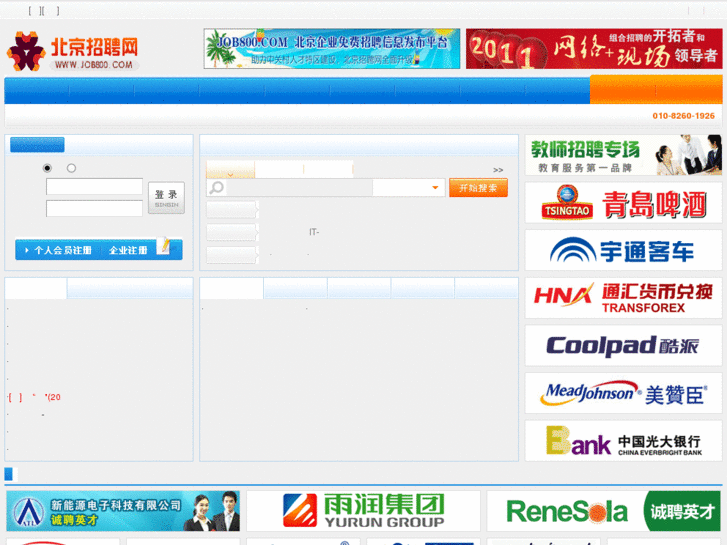
Task: Open the HNA 通汇货币兑换 ad
Action: pyautogui.click(x=623, y=298)
